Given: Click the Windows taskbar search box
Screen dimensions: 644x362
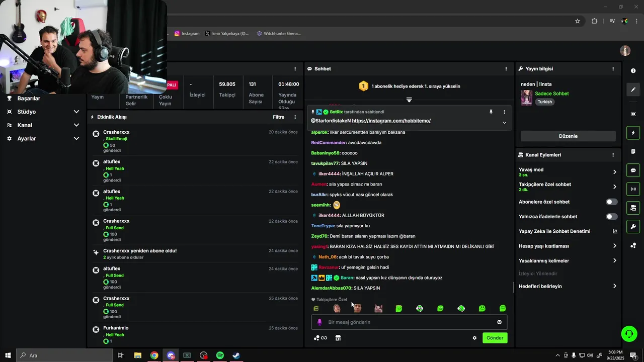Looking at the screenshot, I should pyautogui.click(x=64, y=355).
